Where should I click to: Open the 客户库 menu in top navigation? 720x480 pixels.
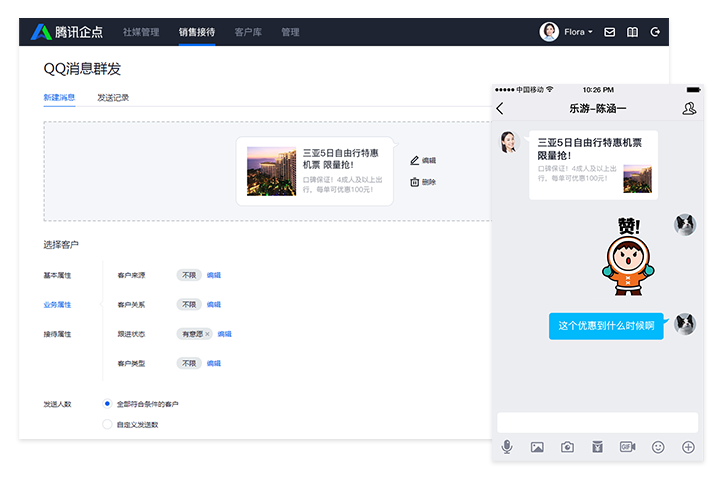pyautogui.click(x=247, y=32)
